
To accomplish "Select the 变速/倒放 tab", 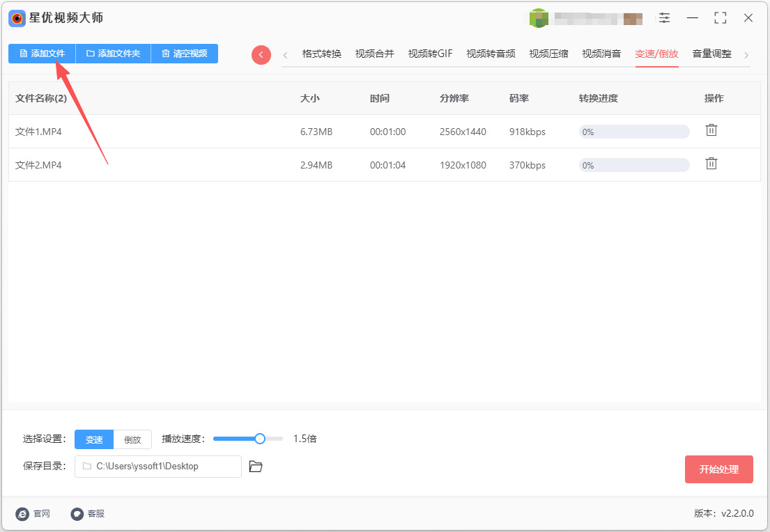I will [656, 54].
